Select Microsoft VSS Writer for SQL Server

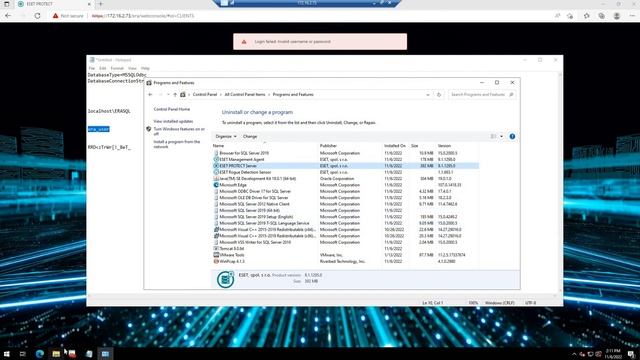[x=345, y=242]
